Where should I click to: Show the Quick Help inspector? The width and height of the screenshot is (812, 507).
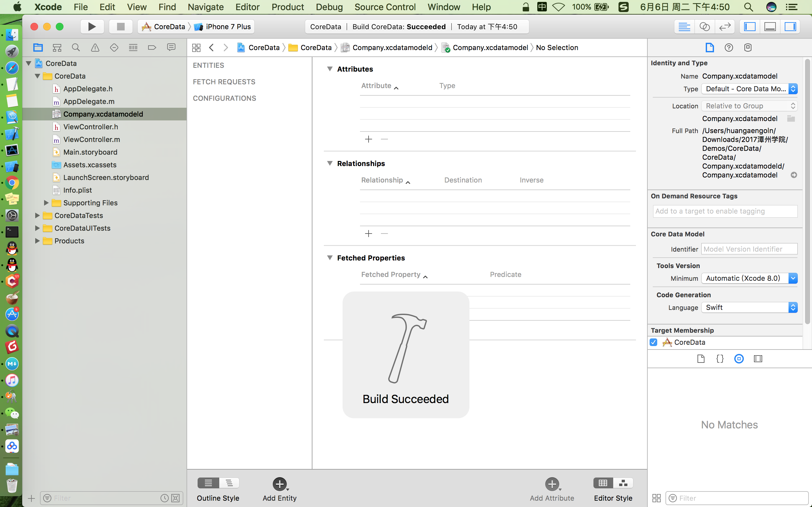[729, 48]
